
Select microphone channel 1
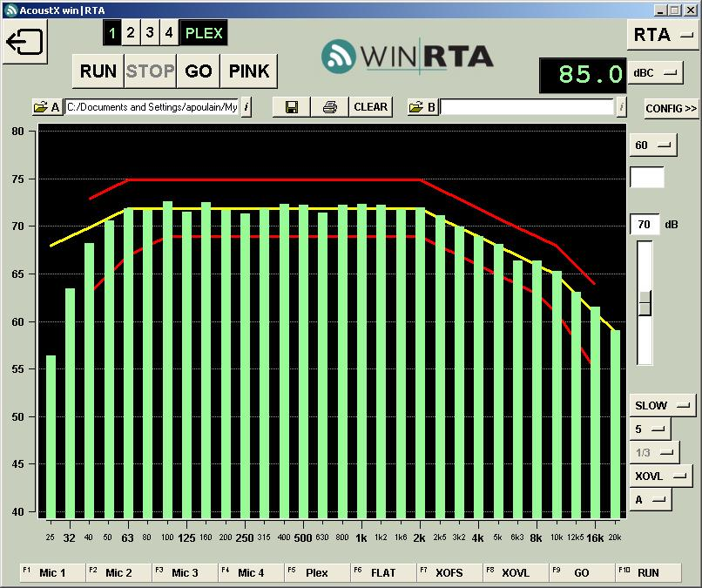tap(112, 33)
